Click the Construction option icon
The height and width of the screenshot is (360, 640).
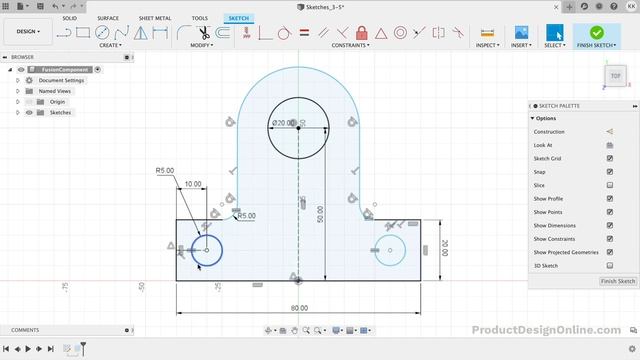coord(609,132)
